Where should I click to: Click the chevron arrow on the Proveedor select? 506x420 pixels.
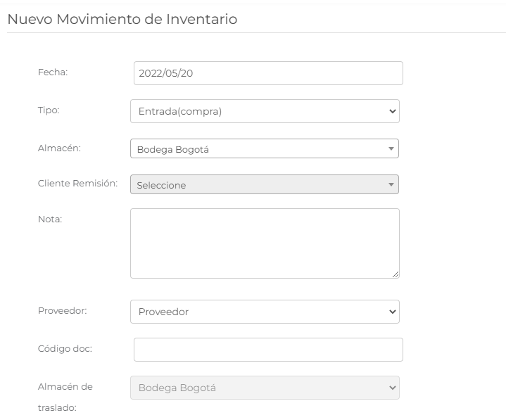click(392, 312)
